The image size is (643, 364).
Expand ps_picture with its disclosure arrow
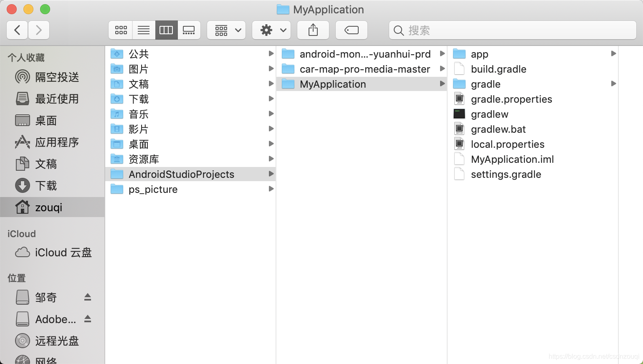point(271,189)
